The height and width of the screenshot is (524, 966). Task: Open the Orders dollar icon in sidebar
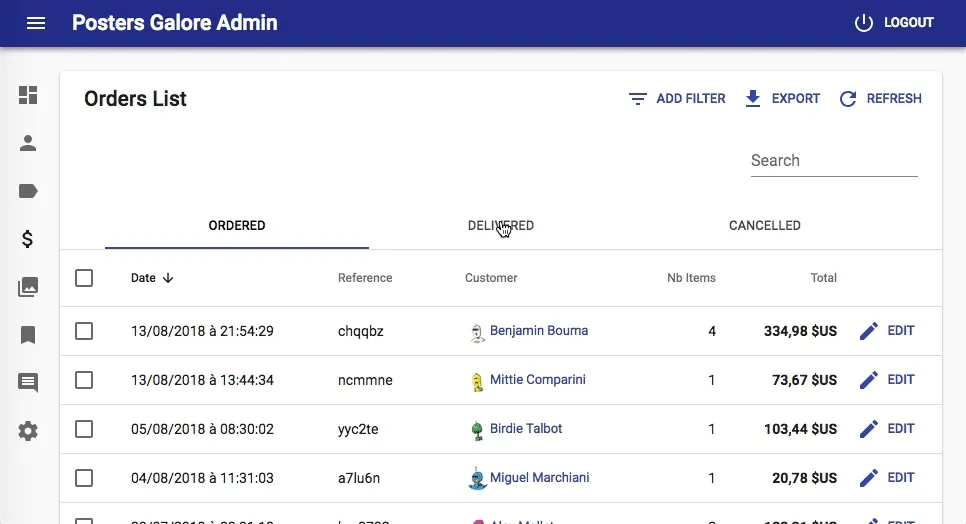coord(27,239)
